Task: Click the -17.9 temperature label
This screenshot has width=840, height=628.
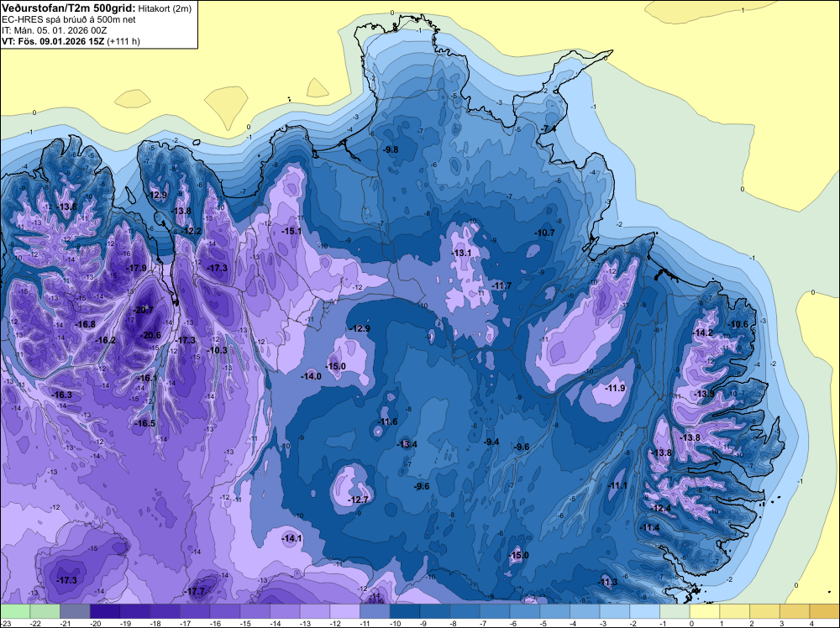Action: click(137, 268)
